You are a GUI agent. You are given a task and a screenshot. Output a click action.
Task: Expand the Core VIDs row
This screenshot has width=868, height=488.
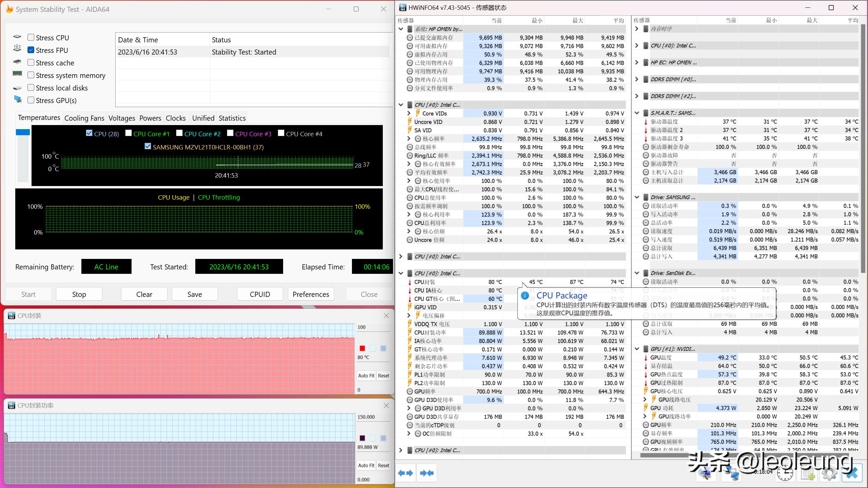[x=409, y=114]
